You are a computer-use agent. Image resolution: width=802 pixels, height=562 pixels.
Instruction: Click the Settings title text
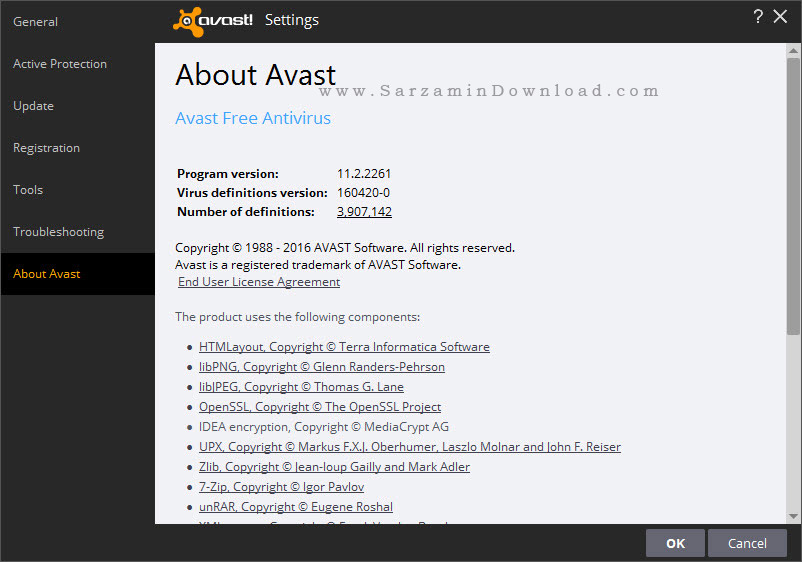point(292,20)
